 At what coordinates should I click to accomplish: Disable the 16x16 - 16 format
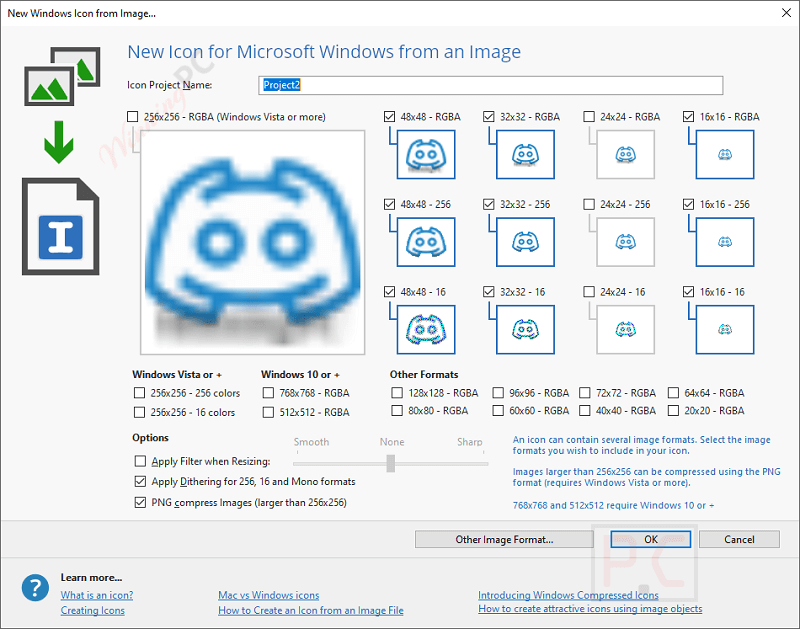688,292
